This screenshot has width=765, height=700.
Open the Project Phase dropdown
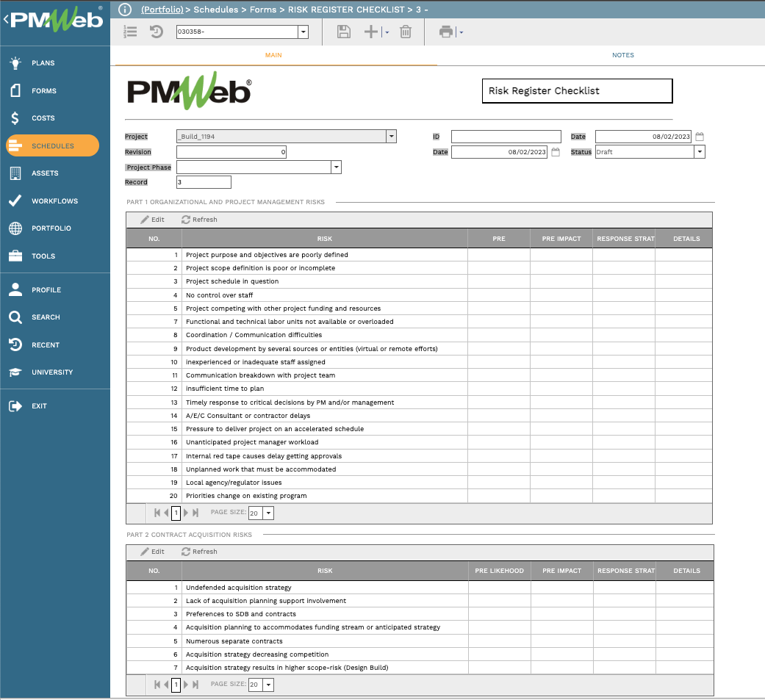click(336, 167)
